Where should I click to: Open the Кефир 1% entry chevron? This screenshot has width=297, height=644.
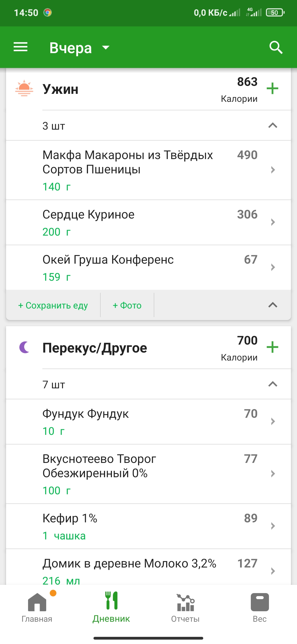pyautogui.click(x=273, y=526)
